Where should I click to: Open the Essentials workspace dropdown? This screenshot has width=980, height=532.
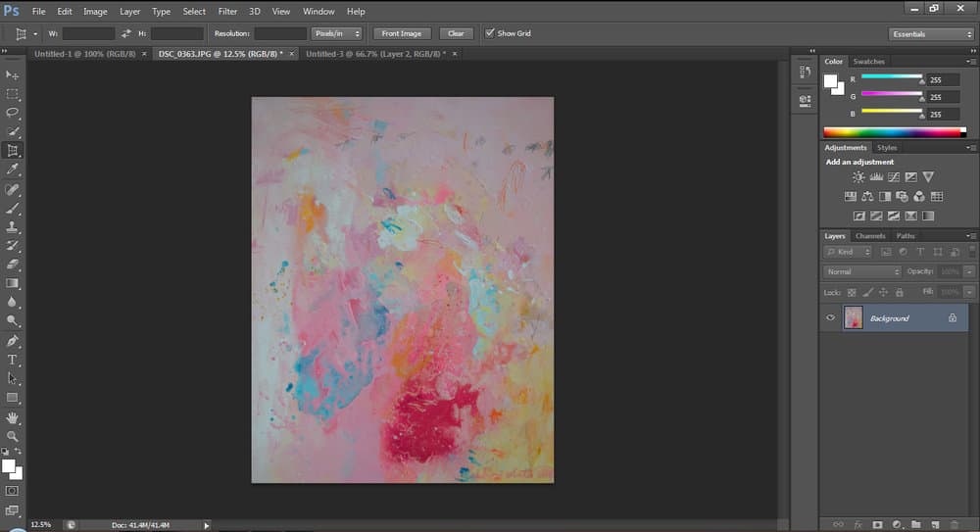pos(931,34)
